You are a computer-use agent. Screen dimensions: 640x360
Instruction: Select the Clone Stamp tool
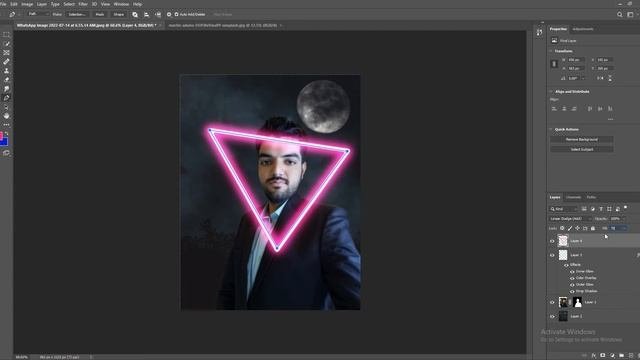point(6,71)
